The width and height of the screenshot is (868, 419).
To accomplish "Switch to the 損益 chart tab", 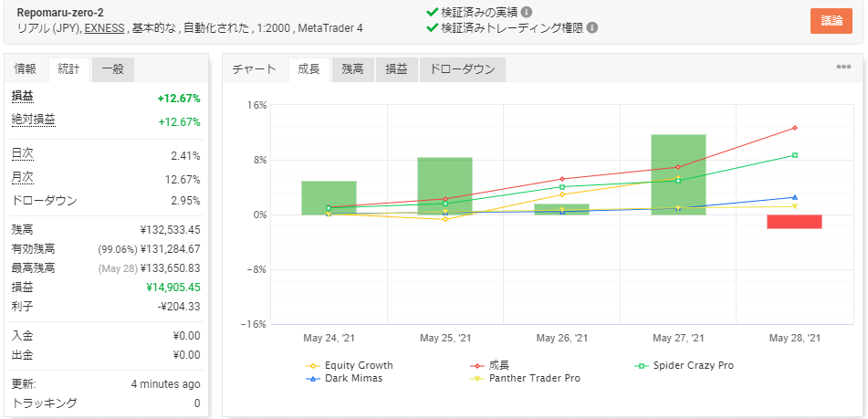I will point(396,69).
